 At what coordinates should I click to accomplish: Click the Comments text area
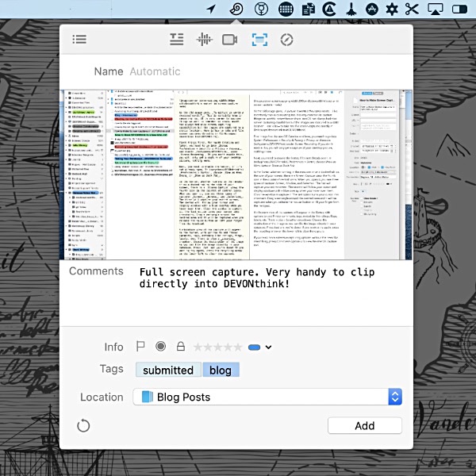pyautogui.click(x=271, y=293)
